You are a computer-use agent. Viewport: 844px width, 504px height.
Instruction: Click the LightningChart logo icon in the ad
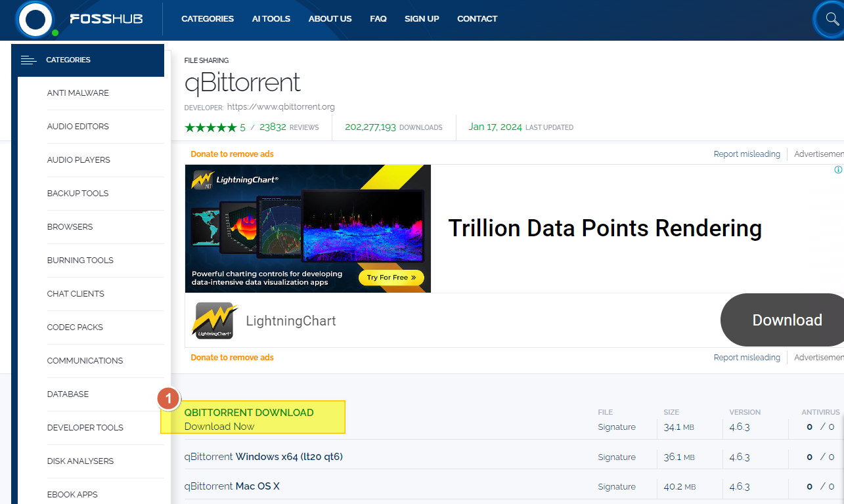click(x=215, y=320)
